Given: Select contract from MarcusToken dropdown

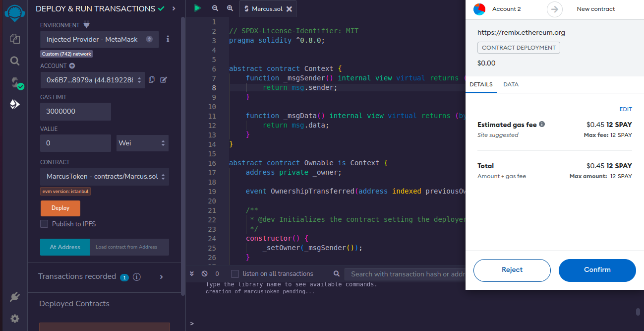Looking at the screenshot, I should click(104, 177).
